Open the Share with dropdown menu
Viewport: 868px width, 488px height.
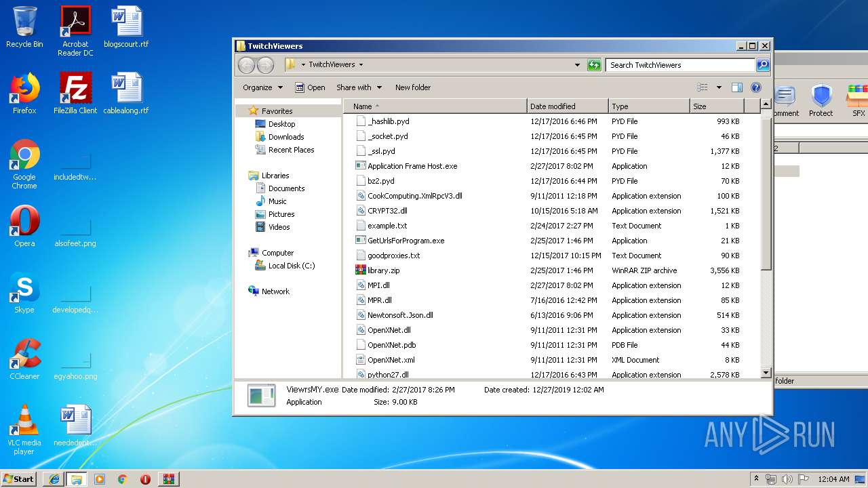click(x=359, y=87)
